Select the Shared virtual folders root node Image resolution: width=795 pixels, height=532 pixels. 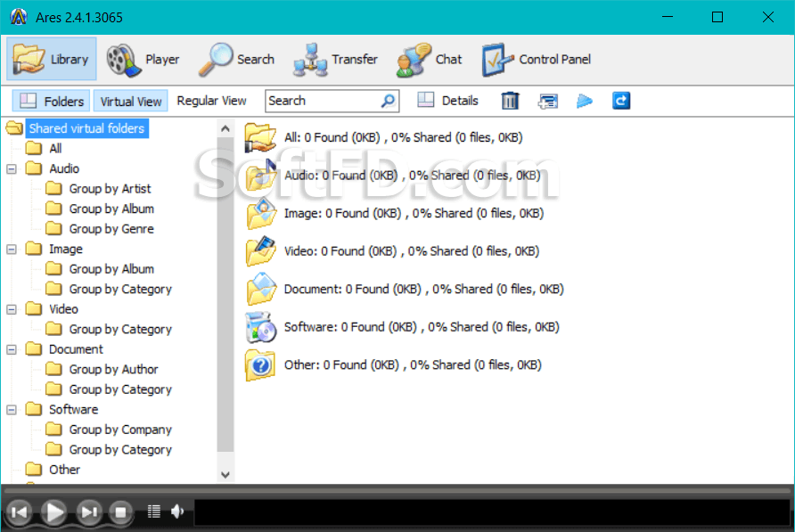(86, 128)
